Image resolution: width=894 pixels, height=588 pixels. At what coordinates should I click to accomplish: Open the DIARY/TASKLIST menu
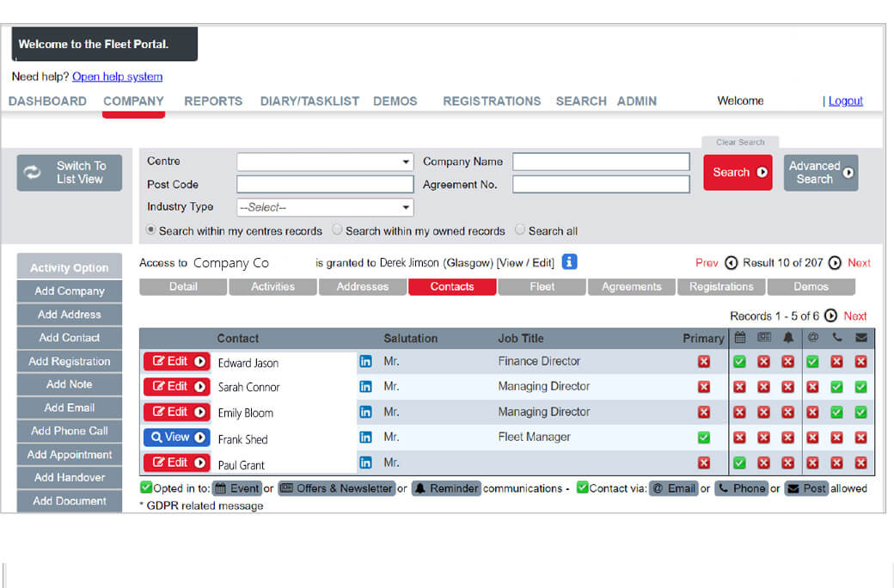click(309, 101)
